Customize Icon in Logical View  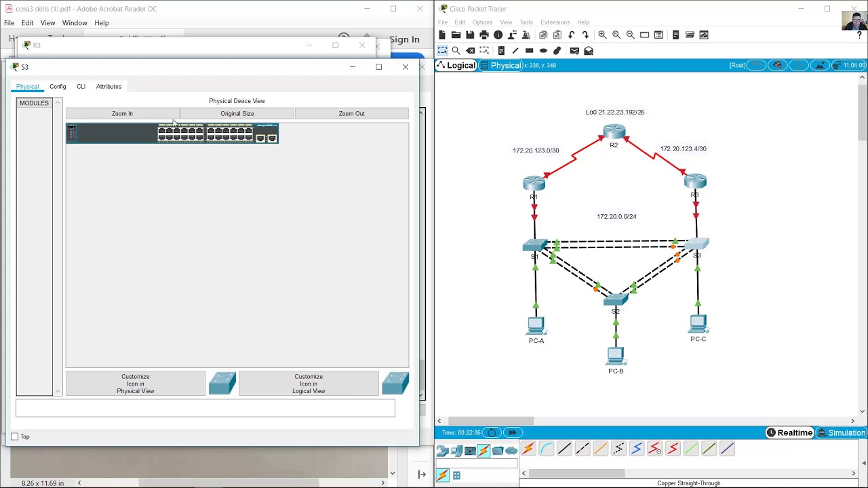pyautogui.click(x=309, y=384)
